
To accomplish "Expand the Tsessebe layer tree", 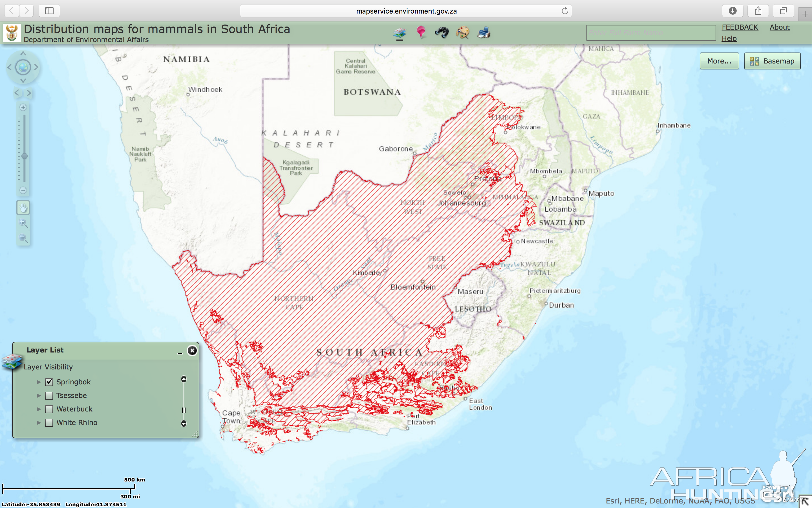I will click(39, 395).
